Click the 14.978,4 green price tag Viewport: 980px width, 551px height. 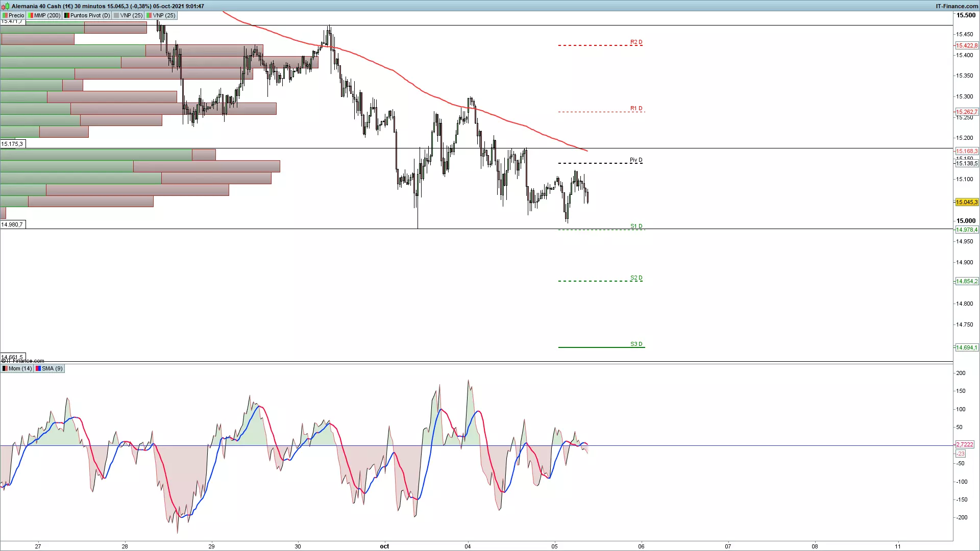click(967, 230)
